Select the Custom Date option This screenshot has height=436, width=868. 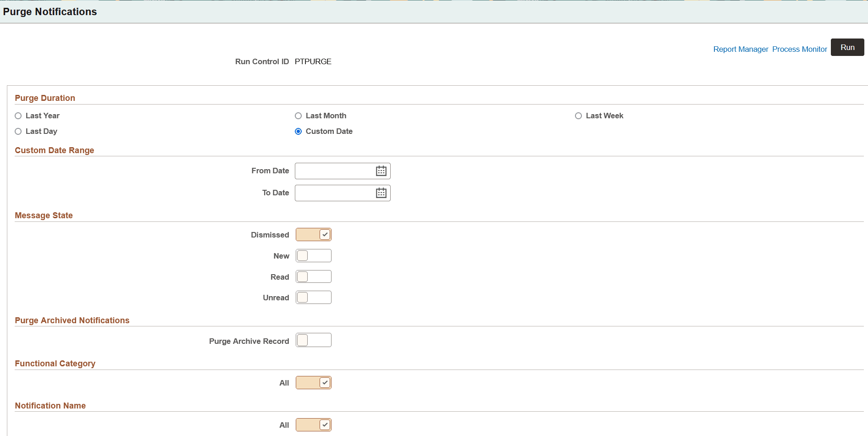click(299, 131)
